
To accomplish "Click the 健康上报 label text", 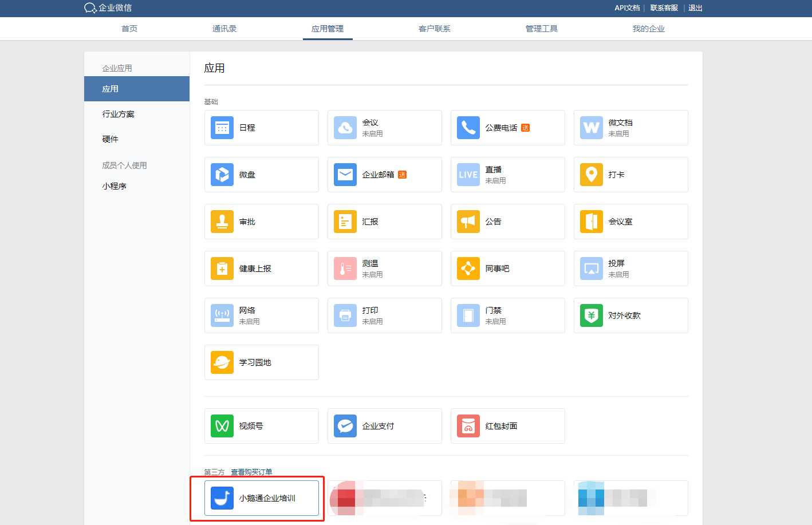I will (x=255, y=269).
